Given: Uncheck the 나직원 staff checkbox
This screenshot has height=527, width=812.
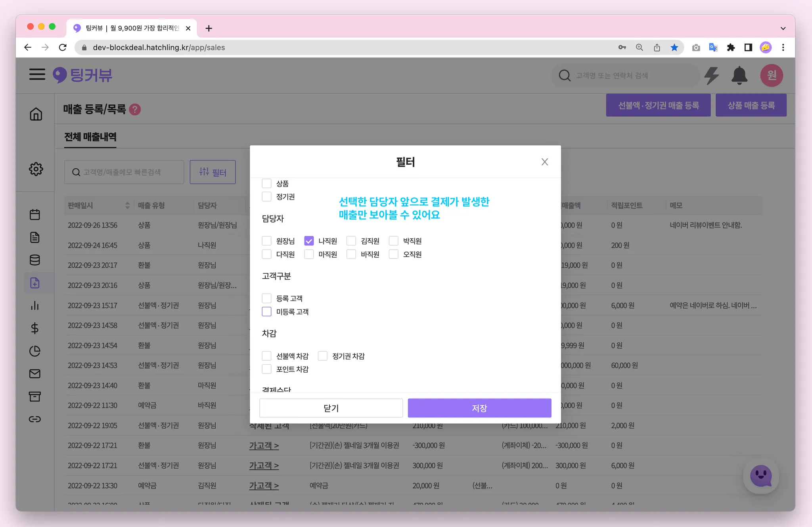Looking at the screenshot, I should coord(309,241).
